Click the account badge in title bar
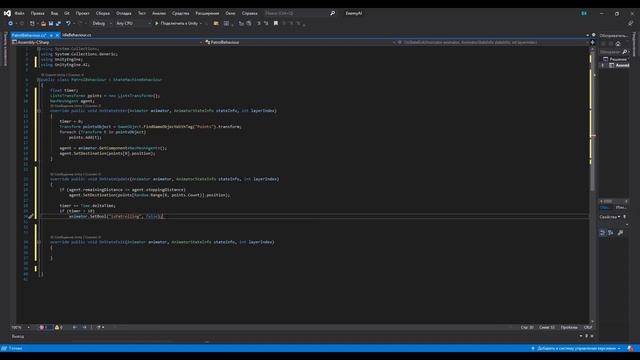Viewport: 640px width, 360px height. [x=584, y=13]
